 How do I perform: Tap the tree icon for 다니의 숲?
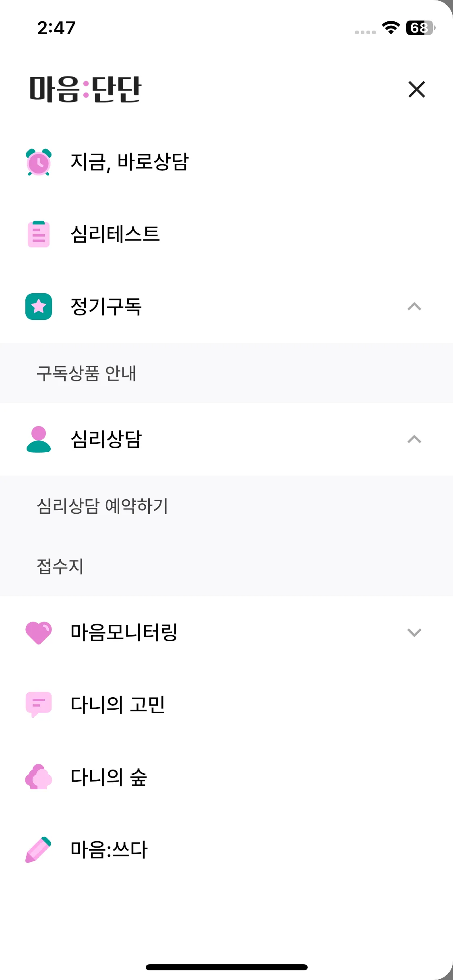point(39,777)
